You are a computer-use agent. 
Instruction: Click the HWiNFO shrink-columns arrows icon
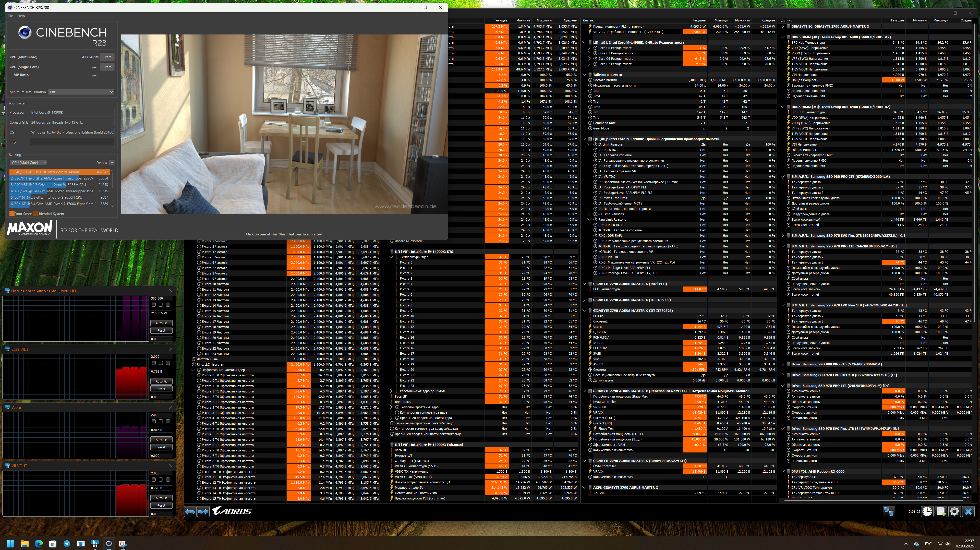[203, 511]
